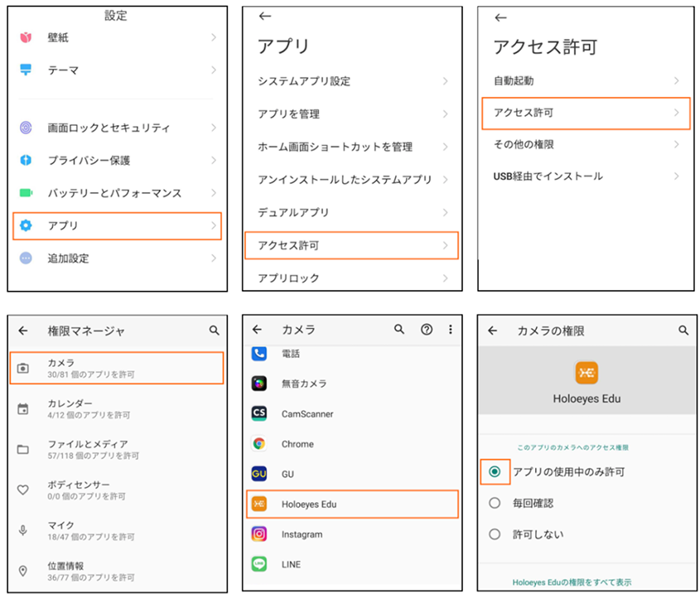Select the Chrome icon in camera permission list
700x599 pixels.
click(x=257, y=443)
